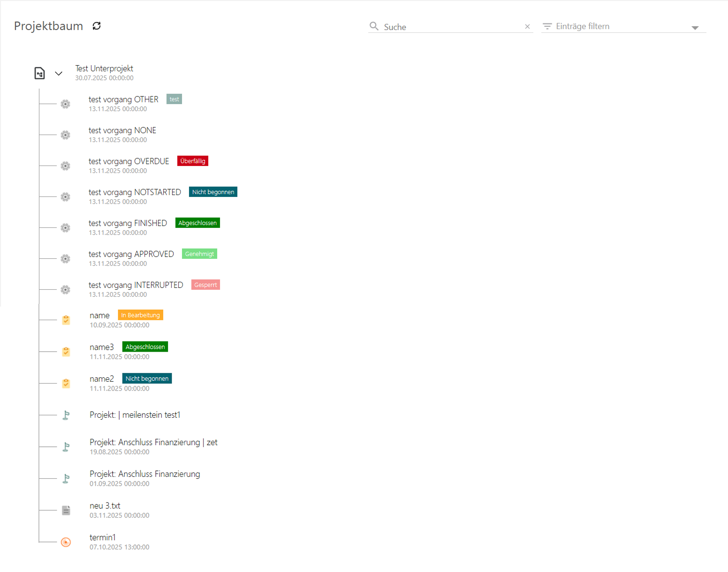Open the Einträge filtern dropdown arrow

click(x=695, y=28)
